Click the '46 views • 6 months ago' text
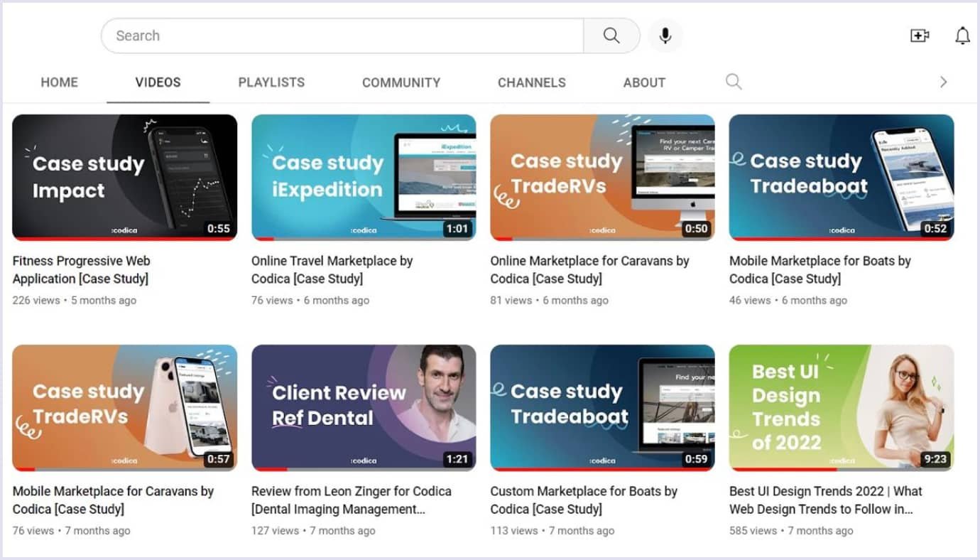 788,301
